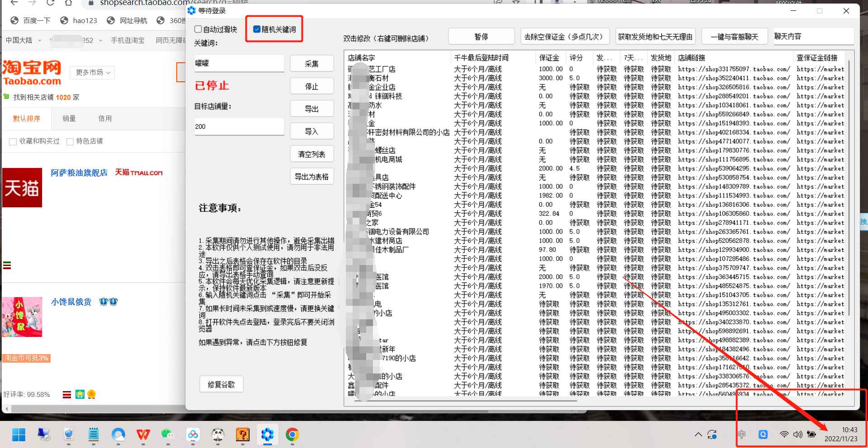Select the 信用 sorting tab

pos(105,118)
